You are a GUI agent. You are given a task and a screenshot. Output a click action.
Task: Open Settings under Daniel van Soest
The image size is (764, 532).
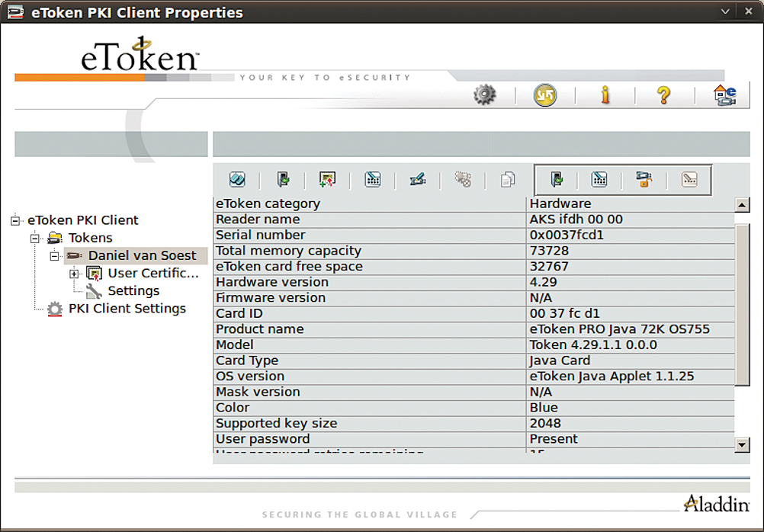133,291
